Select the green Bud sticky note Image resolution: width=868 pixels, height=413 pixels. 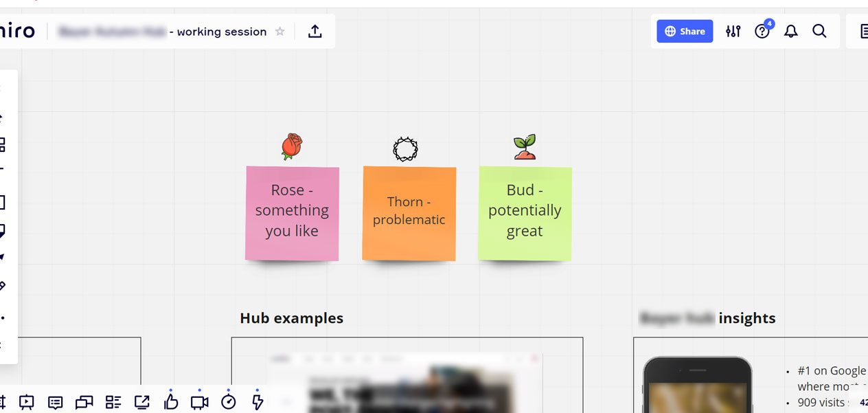[x=525, y=213]
